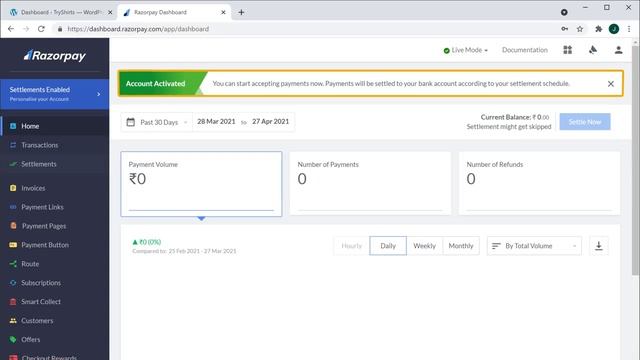Open Smart Collect in the sidebar

(55, 302)
